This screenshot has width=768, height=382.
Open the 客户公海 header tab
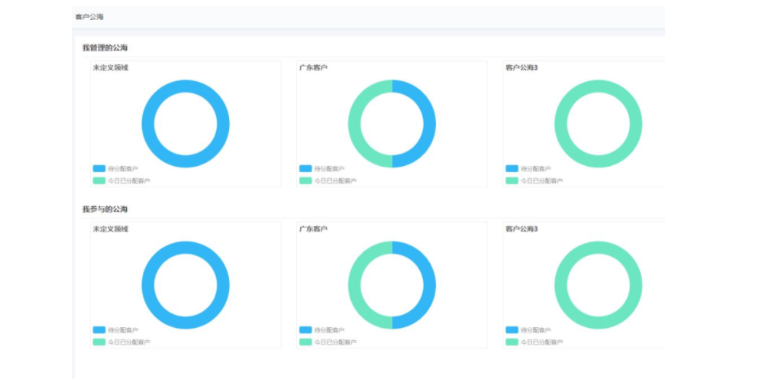(x=89, y=17)
